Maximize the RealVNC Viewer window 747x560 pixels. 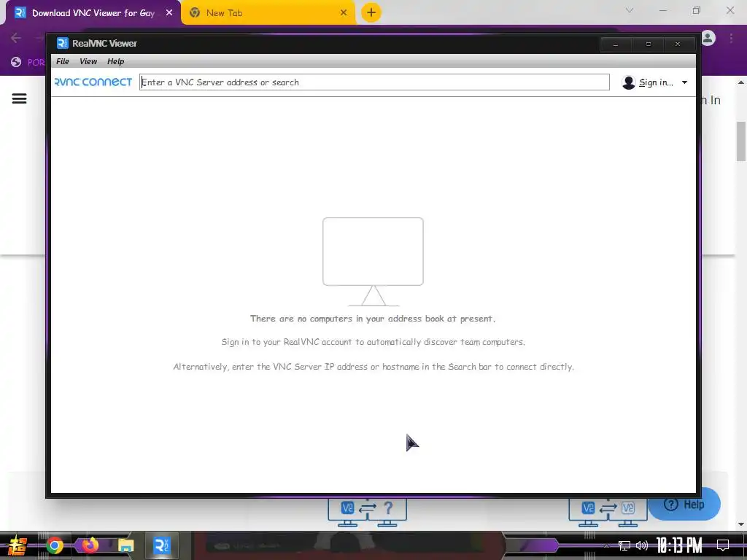pyautogui.click(x=648, y=44)
